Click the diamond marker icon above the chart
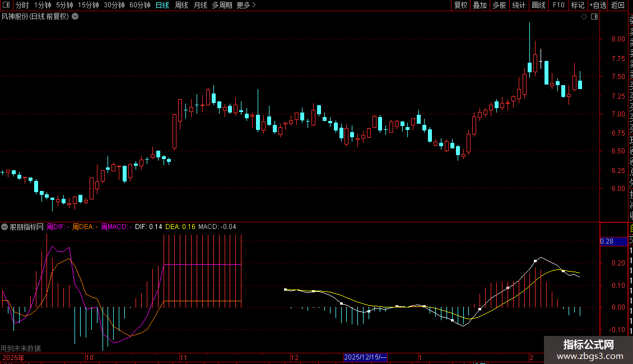The height and width of the screenshot is (364, 633). coord(584,17)
